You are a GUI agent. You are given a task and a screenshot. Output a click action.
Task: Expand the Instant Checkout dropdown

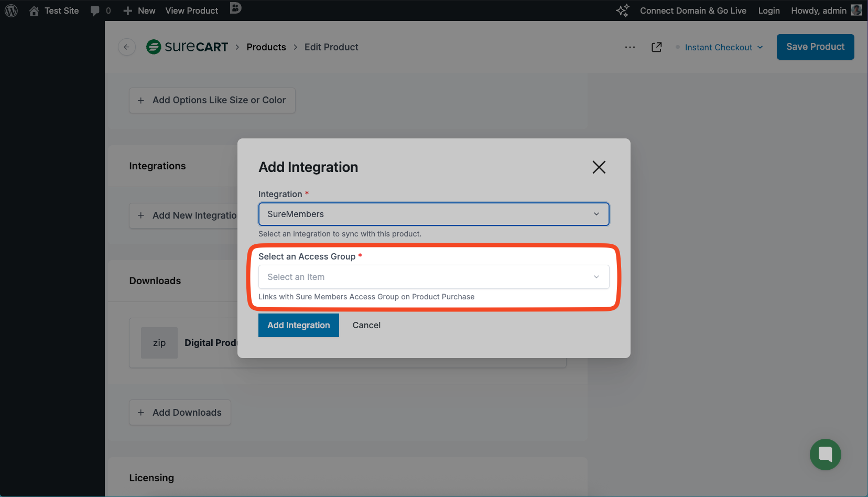click(x=723, y=47)
